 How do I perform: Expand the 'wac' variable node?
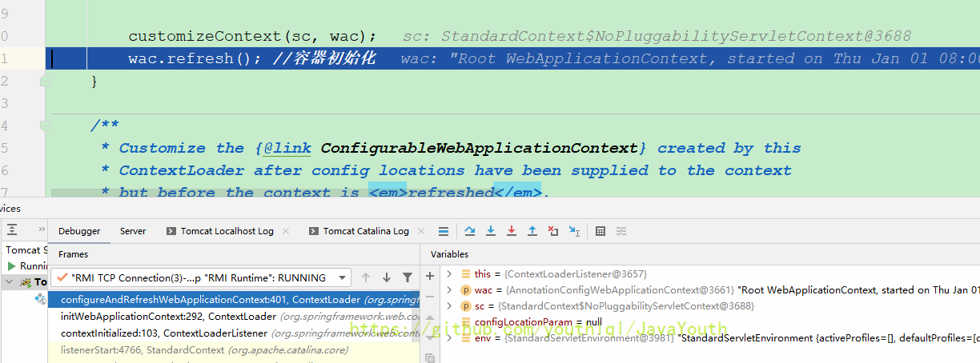449,290
